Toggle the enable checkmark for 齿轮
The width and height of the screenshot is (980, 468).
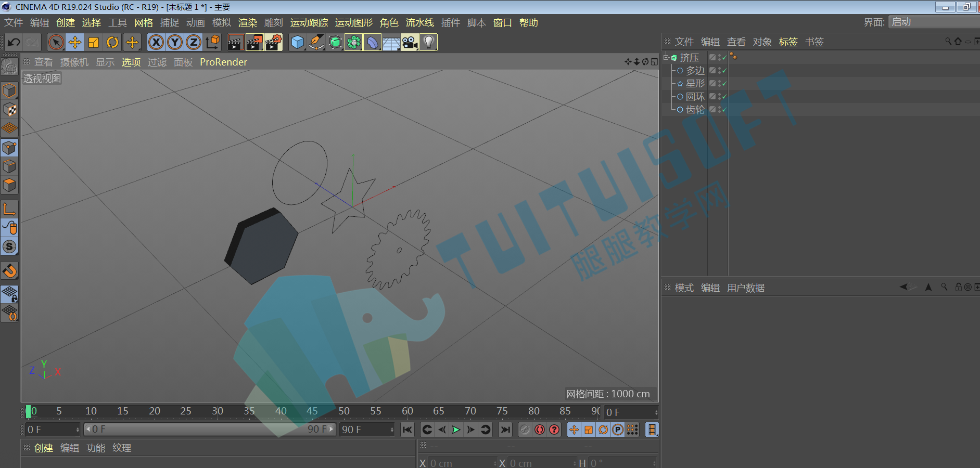(x=724, y=109)
